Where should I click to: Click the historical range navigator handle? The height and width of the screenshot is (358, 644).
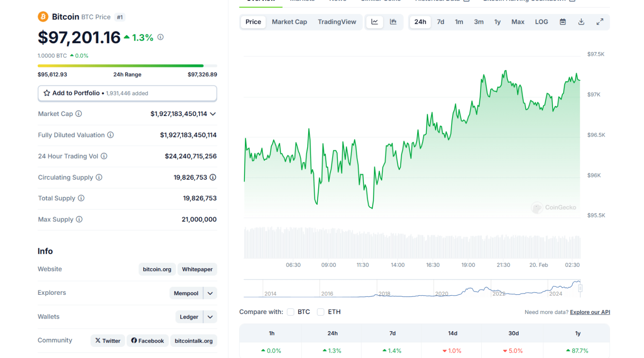pos(580,288)
